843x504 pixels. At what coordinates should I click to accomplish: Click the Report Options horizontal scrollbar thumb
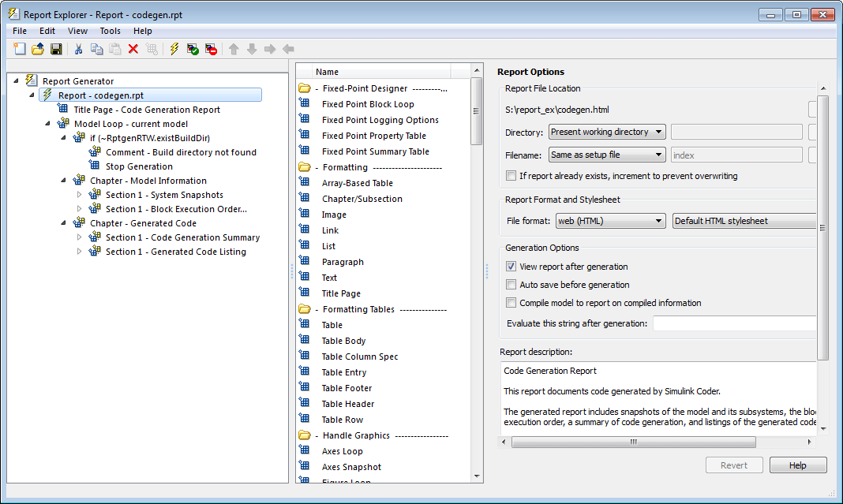tap(634, 442)
